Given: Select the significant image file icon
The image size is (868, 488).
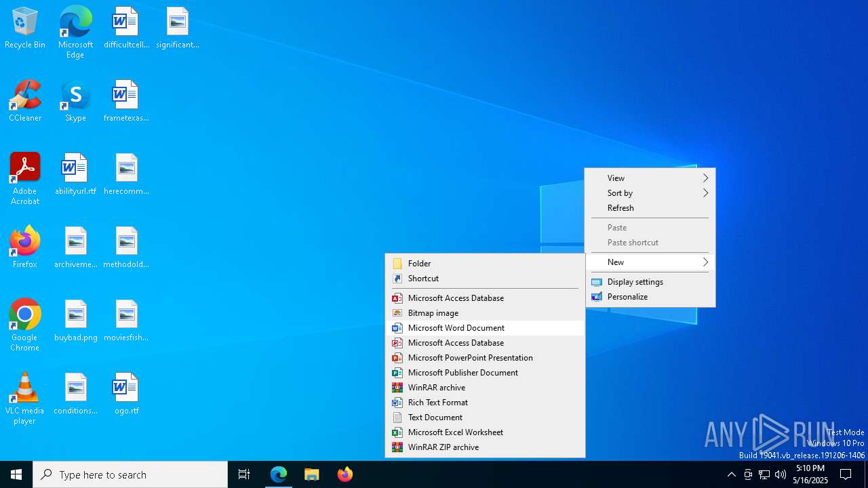Looking at the screenshot, I should 178,28.
